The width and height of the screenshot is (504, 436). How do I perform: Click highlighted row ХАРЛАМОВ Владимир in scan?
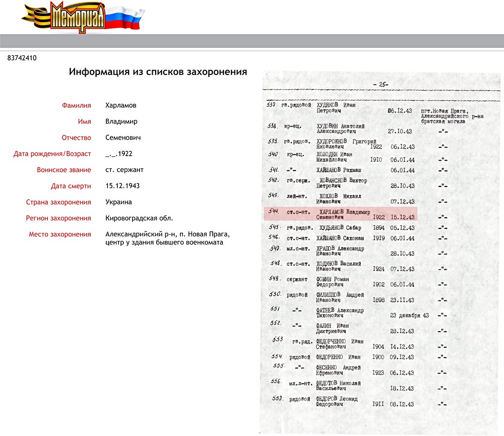click(x=341, y=214)
